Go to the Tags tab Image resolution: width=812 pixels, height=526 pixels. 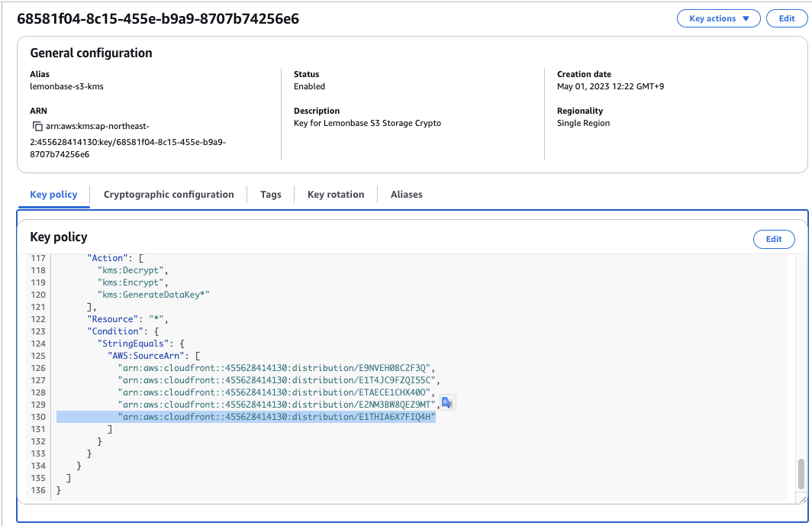tap(271, 195)
